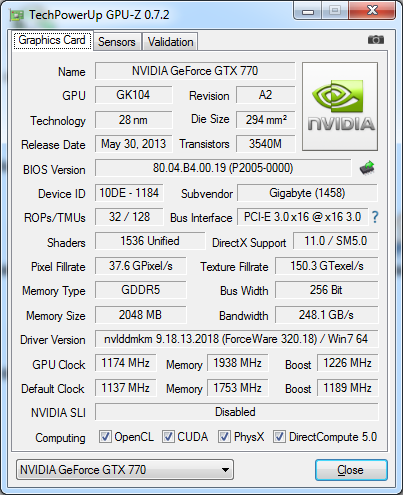Click the Transistors value 3540M

266,144
